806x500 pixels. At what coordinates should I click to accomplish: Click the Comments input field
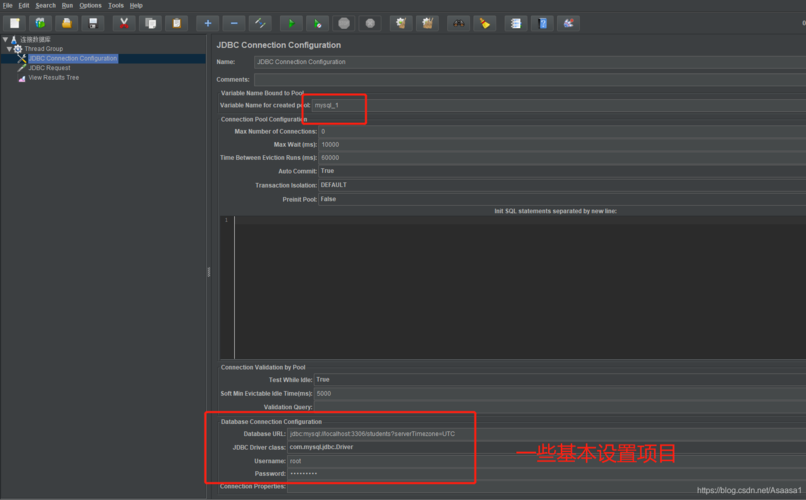click(529, 80)
